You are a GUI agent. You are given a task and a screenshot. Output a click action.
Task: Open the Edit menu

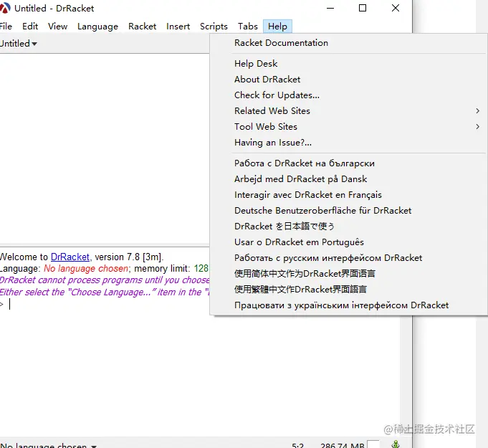[30, 27]
